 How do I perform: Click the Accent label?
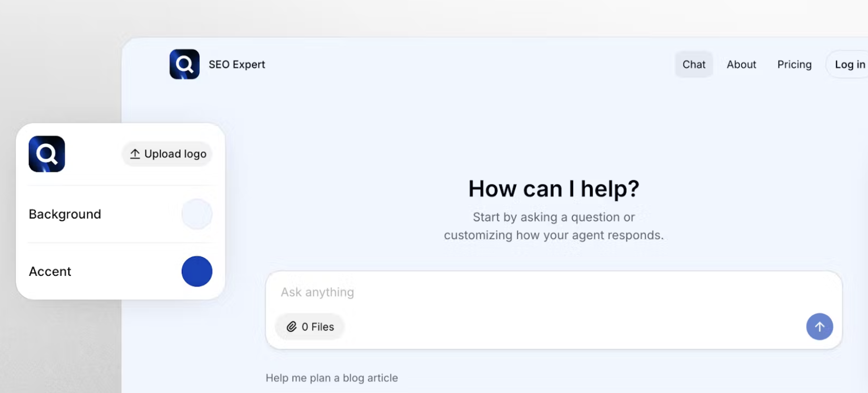pyautogui.click(x=50, y=271)
